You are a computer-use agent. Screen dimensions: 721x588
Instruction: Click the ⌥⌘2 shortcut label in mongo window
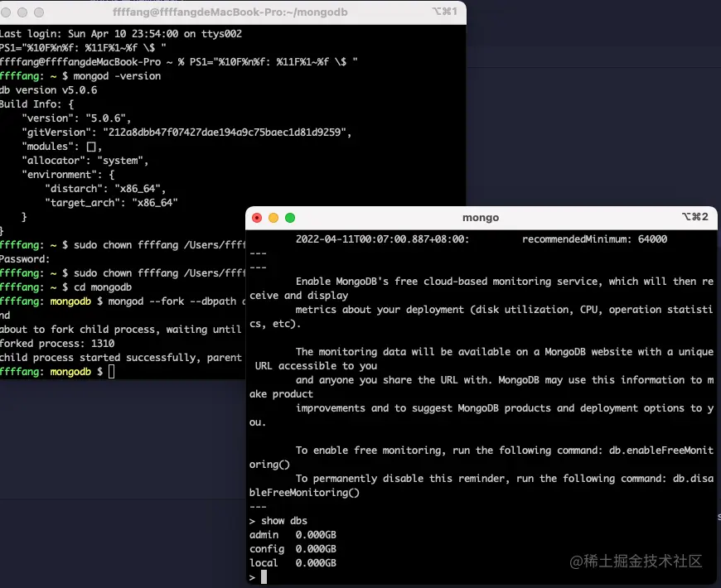tap(694, 216)
